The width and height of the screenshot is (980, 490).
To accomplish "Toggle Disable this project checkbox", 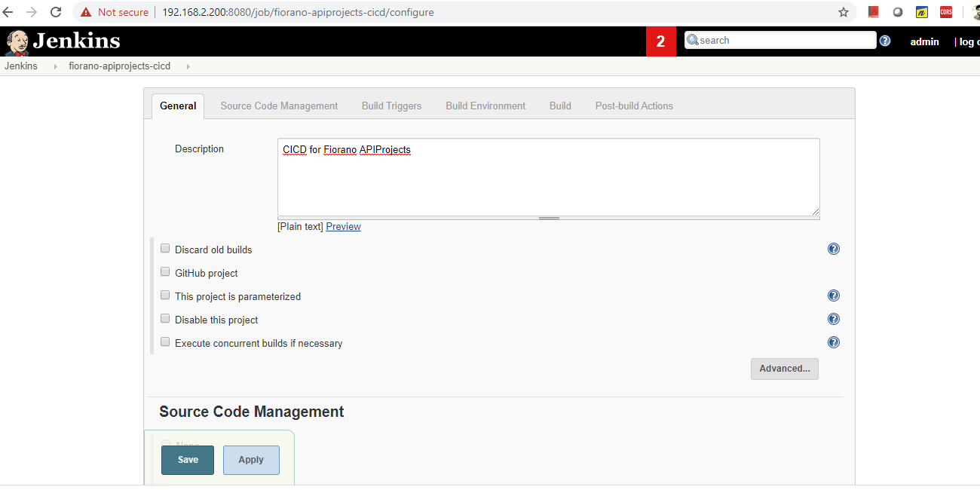I will pyautogui.click(x=165, y=318).
